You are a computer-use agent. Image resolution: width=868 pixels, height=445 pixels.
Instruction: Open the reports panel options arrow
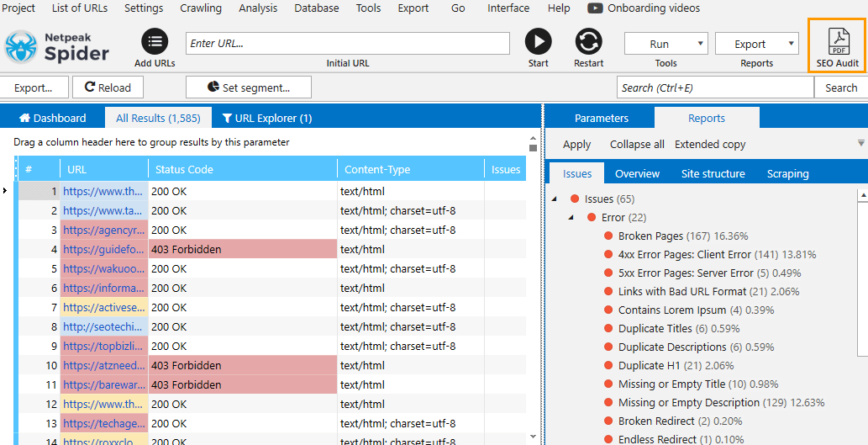[x=860, y=144]
